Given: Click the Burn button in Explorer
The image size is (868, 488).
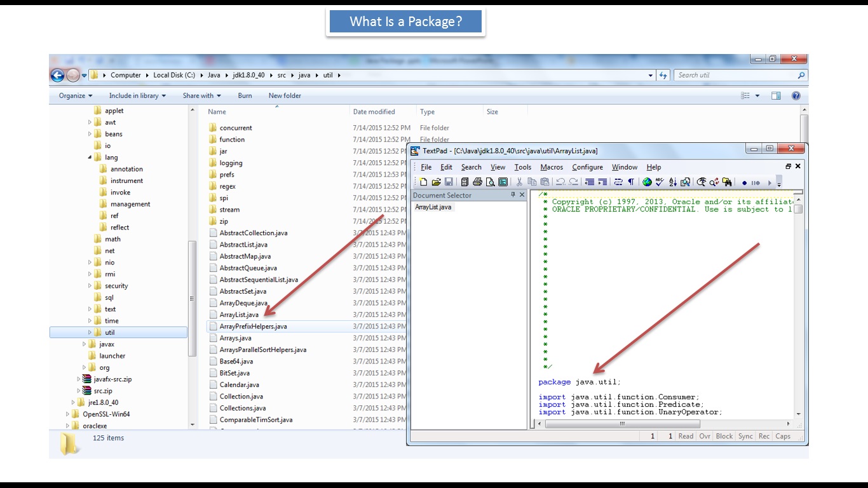Looking at the screenshot, I should [245, 96].
